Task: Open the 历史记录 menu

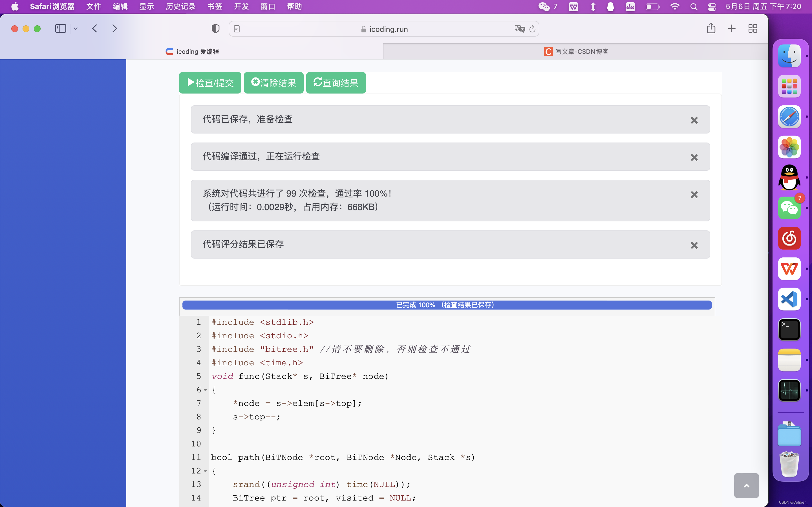Action: click(x=180, y=6)
